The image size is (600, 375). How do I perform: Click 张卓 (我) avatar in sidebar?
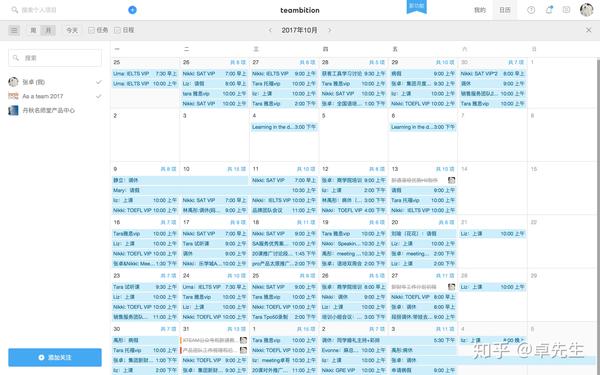13,82
